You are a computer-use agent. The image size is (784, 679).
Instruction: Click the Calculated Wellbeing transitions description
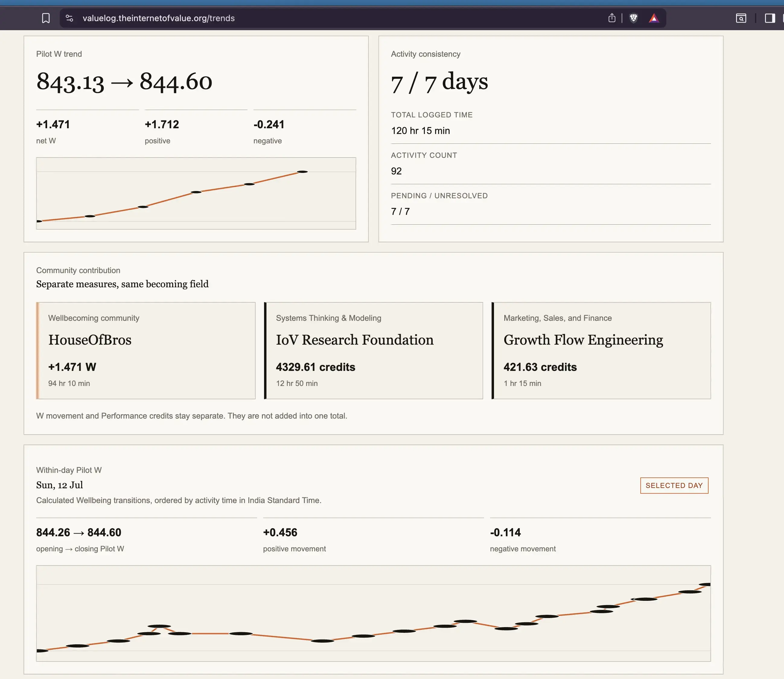[179, 501]
